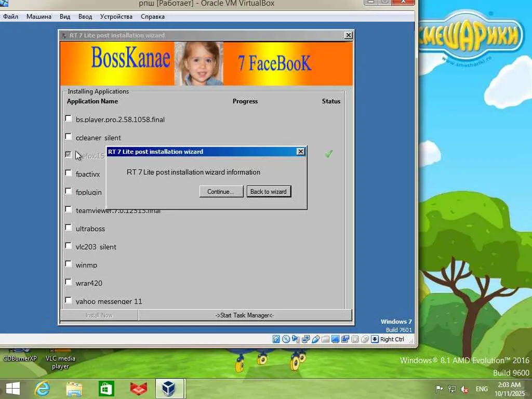
Task: Close the RT 7 Lite wizard main window
Action: 349,35
